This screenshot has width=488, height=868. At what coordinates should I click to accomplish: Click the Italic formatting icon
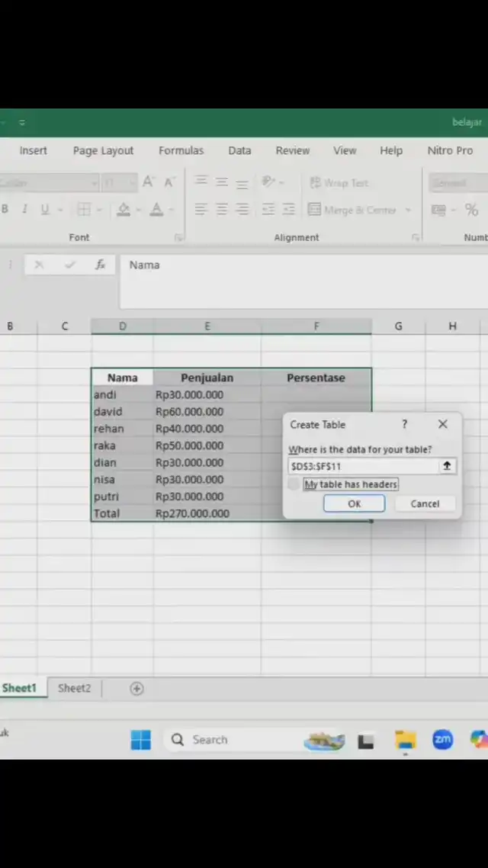point(24,210)
